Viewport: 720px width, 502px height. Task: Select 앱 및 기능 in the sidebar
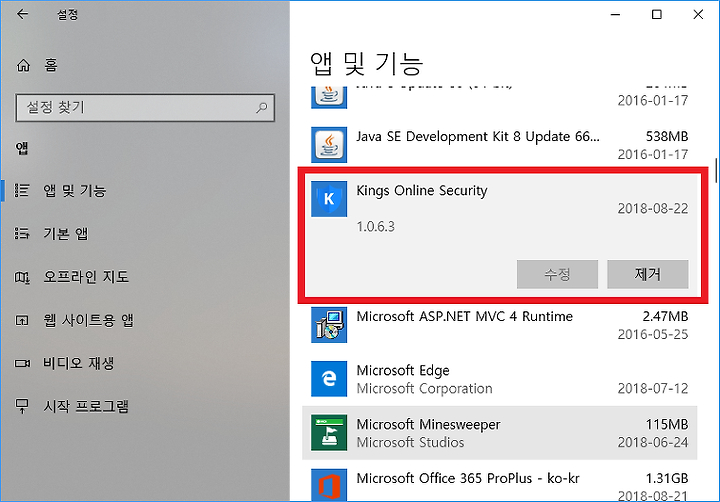(74, 190)
